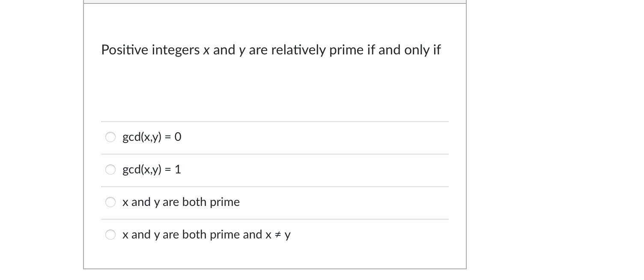Click the gcd(x,y) = 0 answer text
The image size is (644, 280).
tap(152, 137)
